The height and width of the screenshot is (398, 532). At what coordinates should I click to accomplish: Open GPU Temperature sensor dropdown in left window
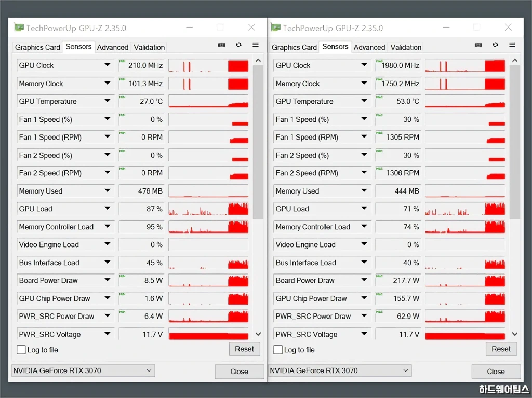click(108, 101)
